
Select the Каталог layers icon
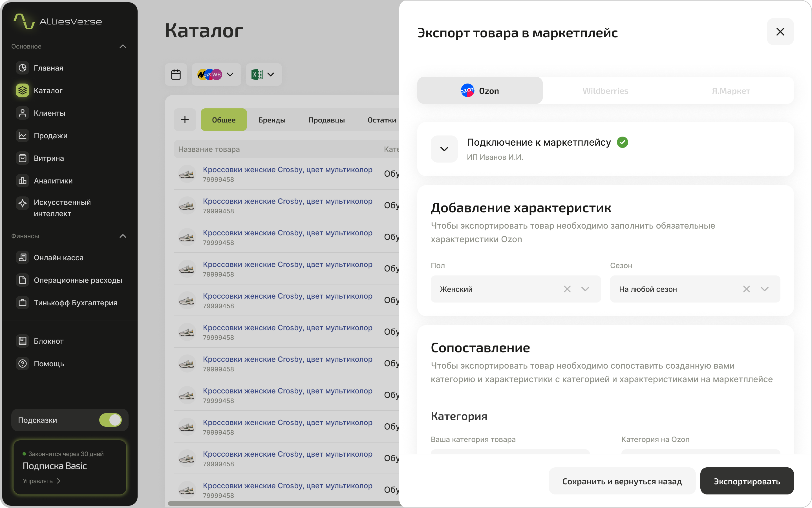coord(23,90)
